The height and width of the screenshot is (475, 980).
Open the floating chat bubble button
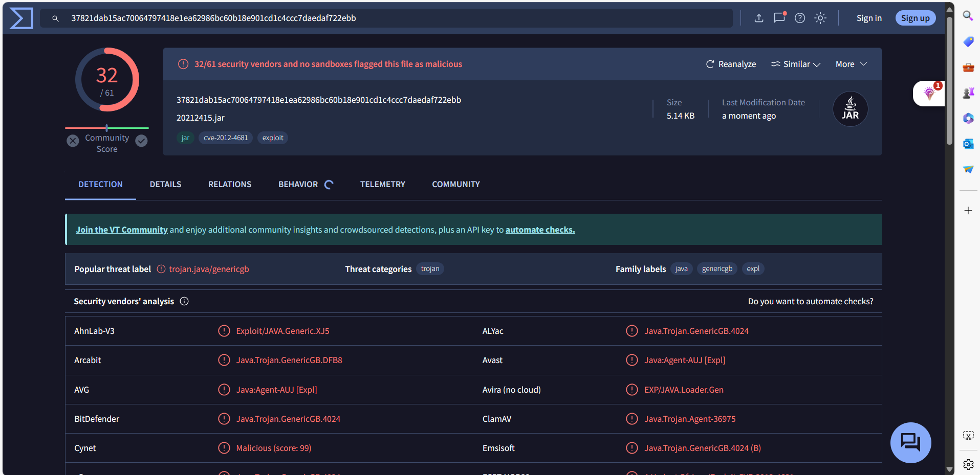910,442
